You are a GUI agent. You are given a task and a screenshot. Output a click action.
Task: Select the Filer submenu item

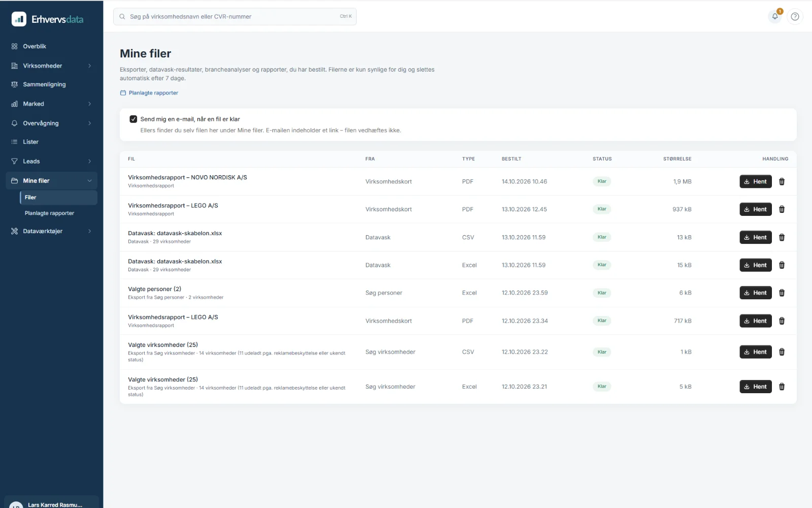(x=58, y=197)
